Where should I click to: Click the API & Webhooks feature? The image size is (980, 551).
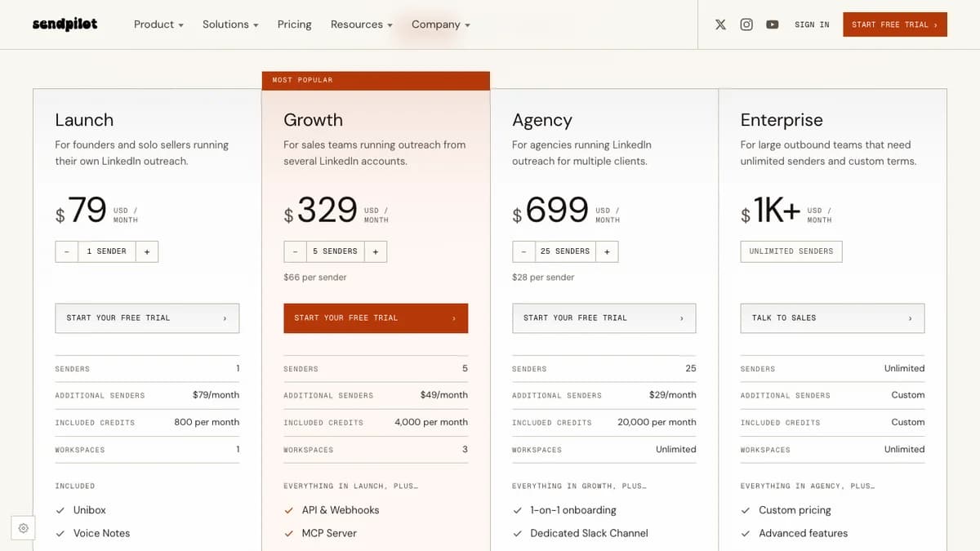(341, 510)
